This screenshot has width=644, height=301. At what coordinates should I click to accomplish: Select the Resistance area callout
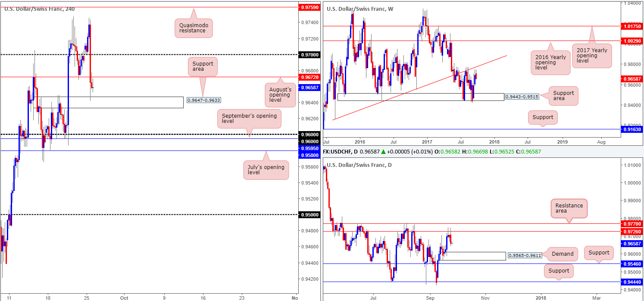[x=569, y=209]
